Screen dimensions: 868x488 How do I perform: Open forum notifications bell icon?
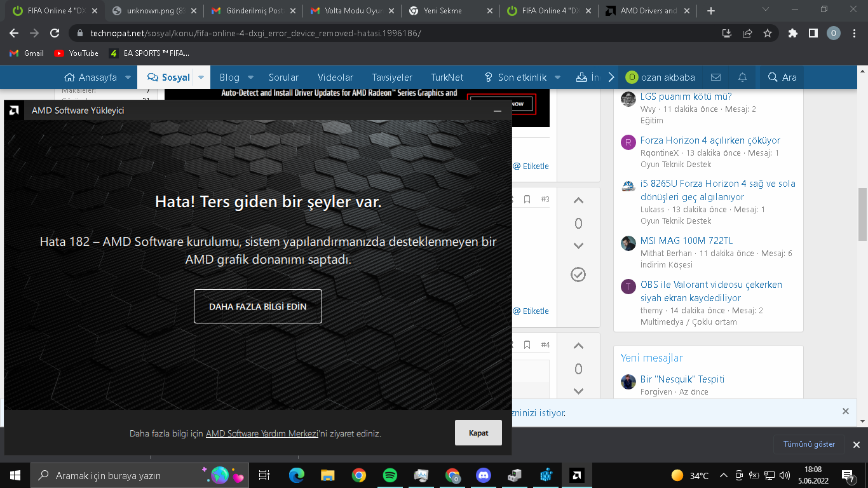[742, 78]
